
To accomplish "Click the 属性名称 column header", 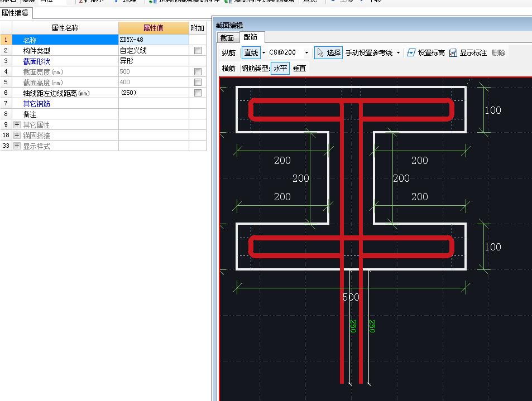I will coord(65,28).
